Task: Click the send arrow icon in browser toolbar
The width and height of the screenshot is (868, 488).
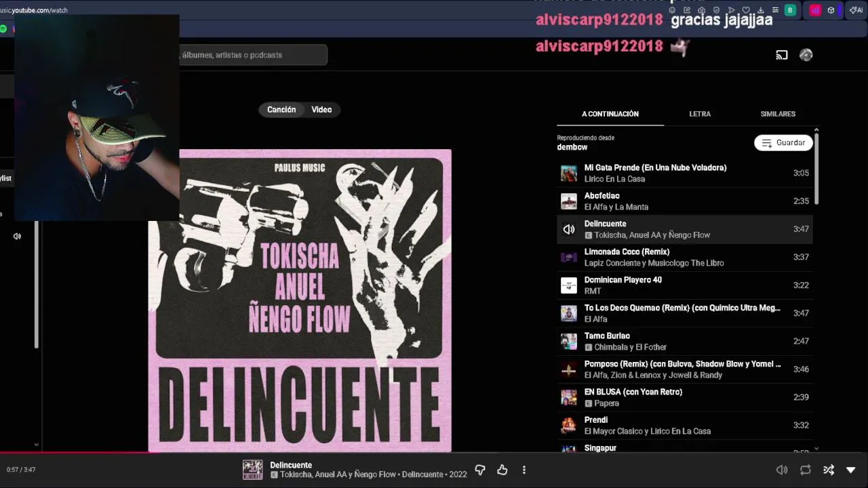Action: [731, 10]
